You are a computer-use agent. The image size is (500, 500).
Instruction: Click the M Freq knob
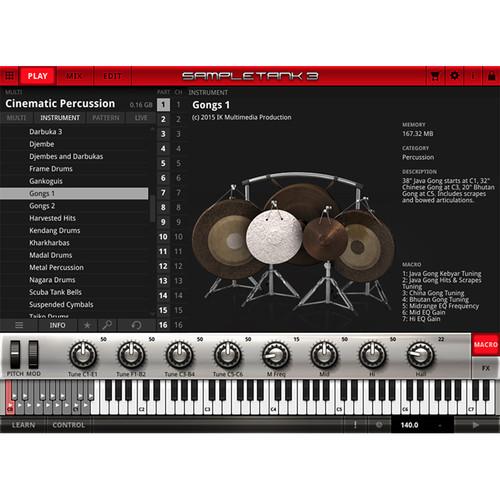[276, 355]
